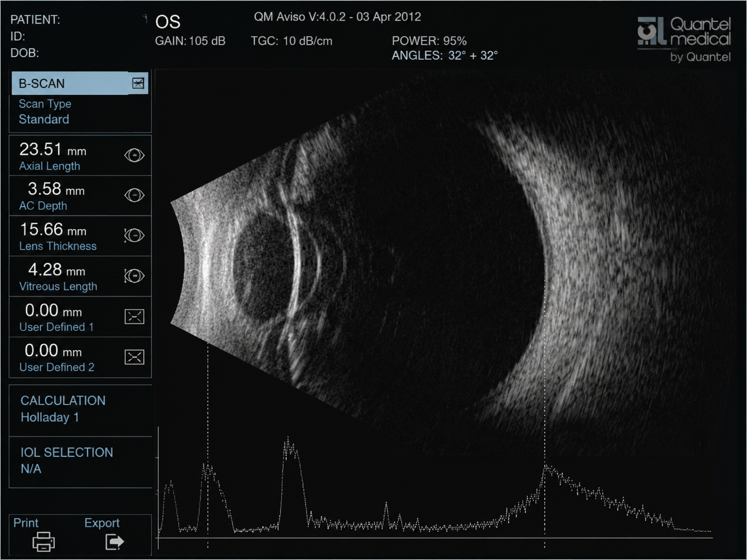Change Scan Type Standard setting
Viewport: 747px width, 560px height.
click(x=45, y=112)
